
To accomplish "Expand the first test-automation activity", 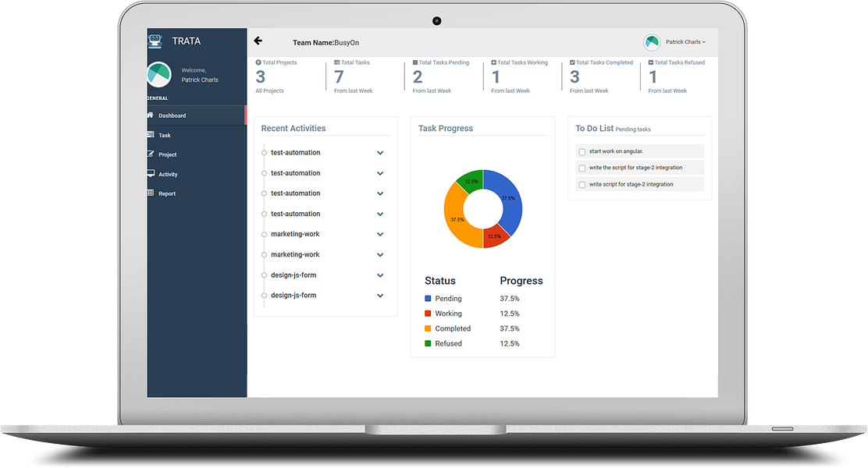I will point(380,153).
